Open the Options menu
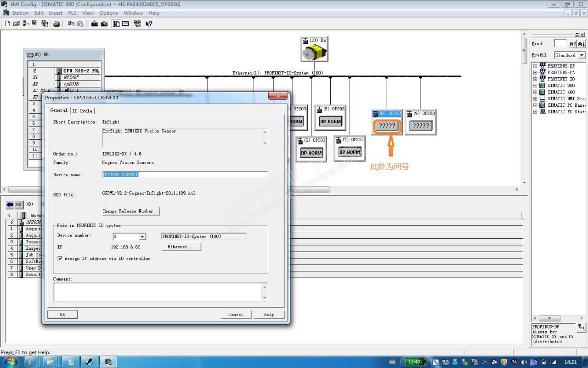The width and height of the screenshot is (588, 368). coord(108,13)
